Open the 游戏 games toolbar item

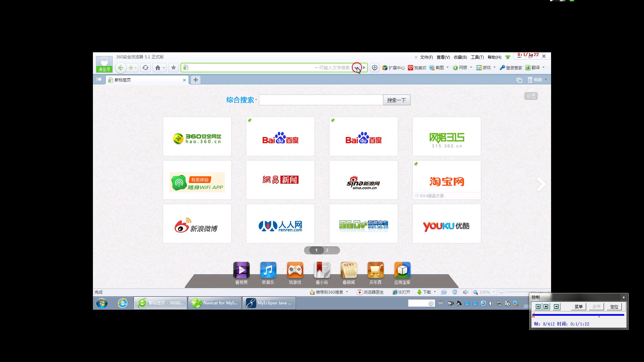[x=484, y=68]
